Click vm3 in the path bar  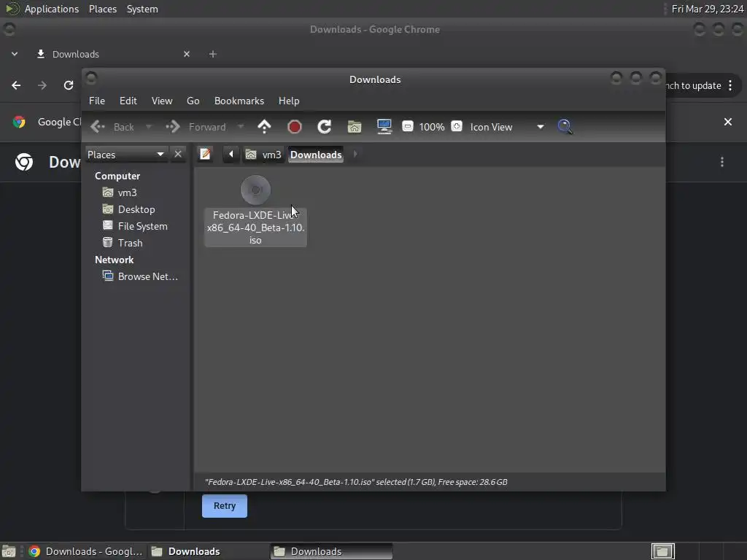[263, 155]
